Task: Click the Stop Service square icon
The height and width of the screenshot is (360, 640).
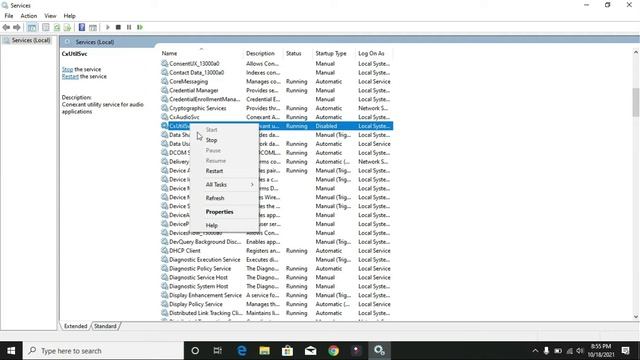Action: click(118, 27)
